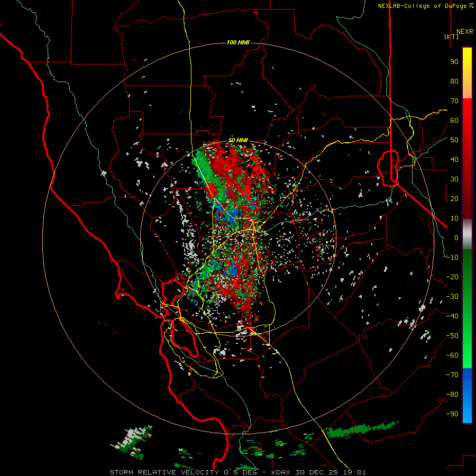The image size is (476, 476).
Task: Click the -50 value on velocity scale
Action: click(x=452, y=336)
